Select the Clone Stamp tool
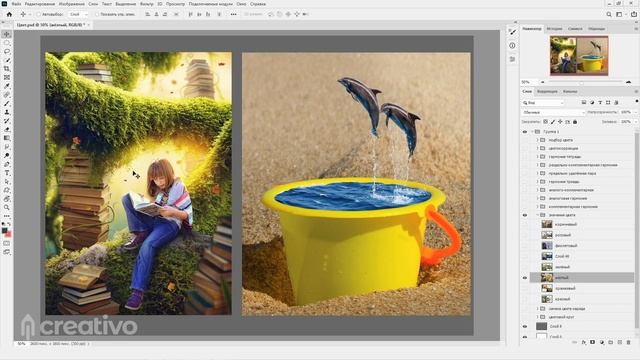This screenshot has width=640, height=360. click(7, 112)
